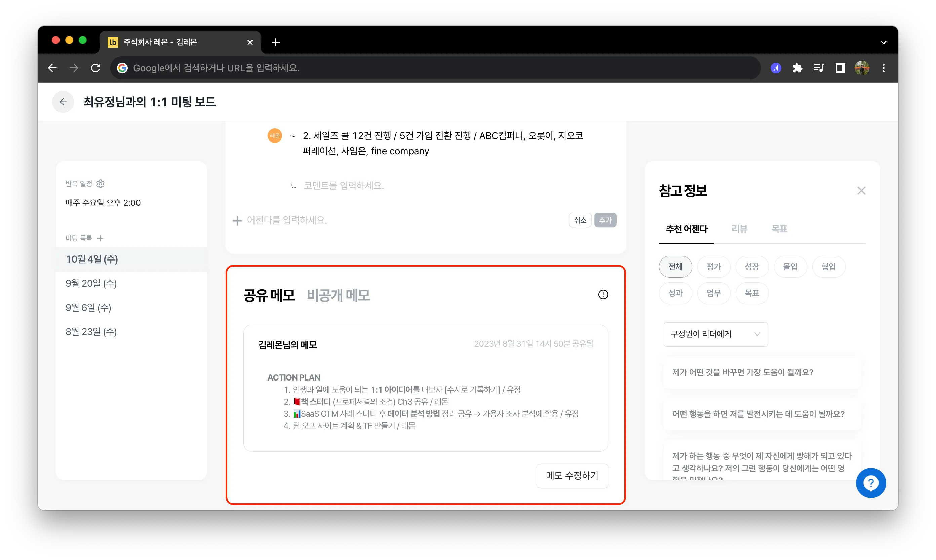This screenshot has width=936, height=560.
Task: Select the 몰입 filter chip
Action: coord(790,267)
